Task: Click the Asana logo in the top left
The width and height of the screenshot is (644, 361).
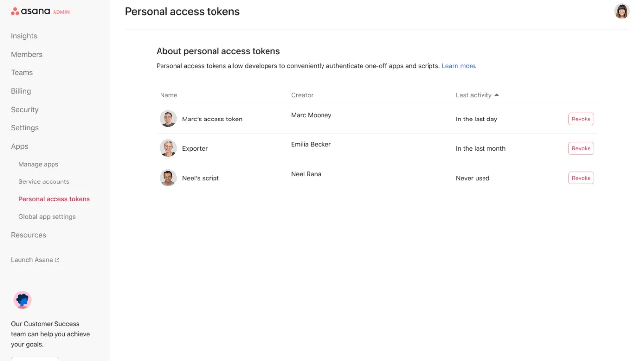Action: tap(37, 10)
